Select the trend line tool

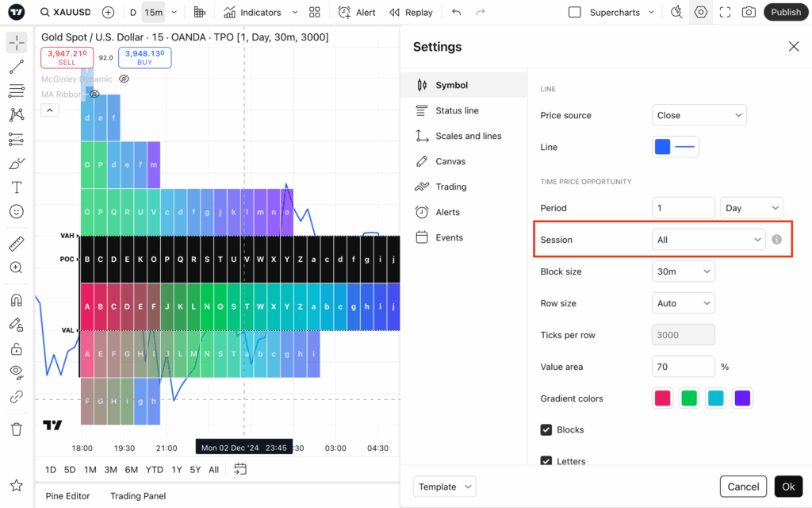pos(16,67)
